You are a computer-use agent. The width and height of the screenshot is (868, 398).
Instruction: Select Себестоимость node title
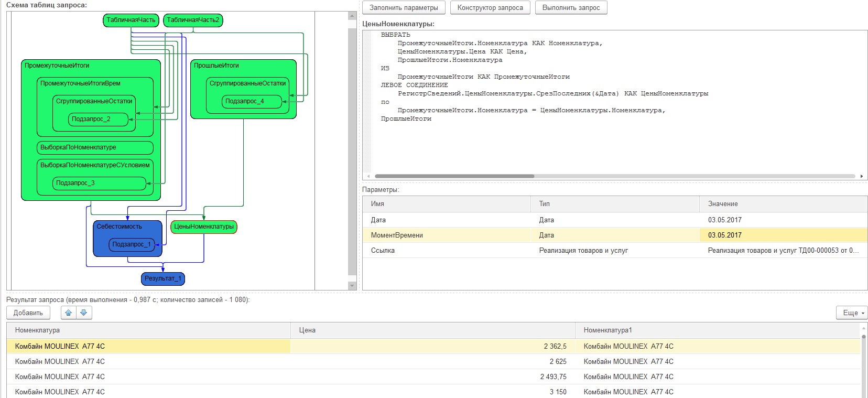pos(119,227)
